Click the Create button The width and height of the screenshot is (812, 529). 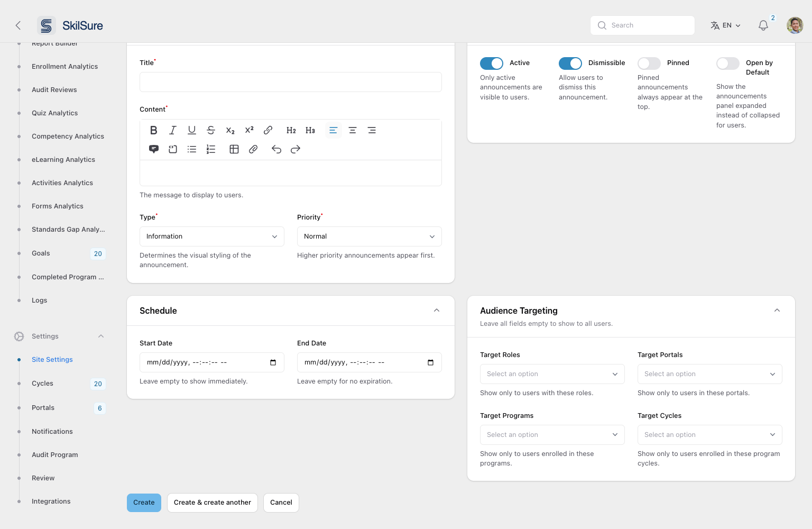(144, 503)
